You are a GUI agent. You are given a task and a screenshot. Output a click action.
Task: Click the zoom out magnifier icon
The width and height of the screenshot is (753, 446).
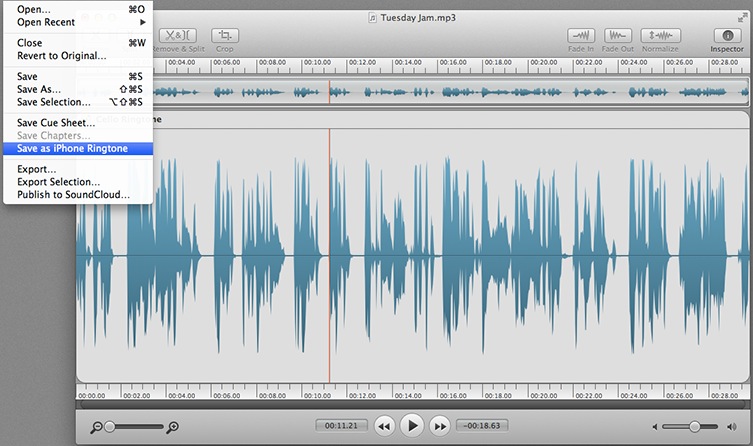tap(96, 427)
